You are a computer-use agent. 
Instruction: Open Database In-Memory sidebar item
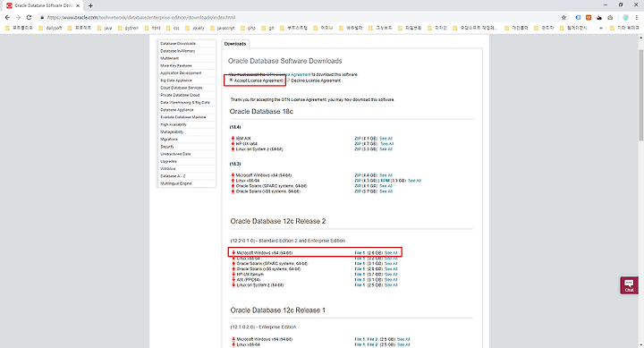click(177, 51)
